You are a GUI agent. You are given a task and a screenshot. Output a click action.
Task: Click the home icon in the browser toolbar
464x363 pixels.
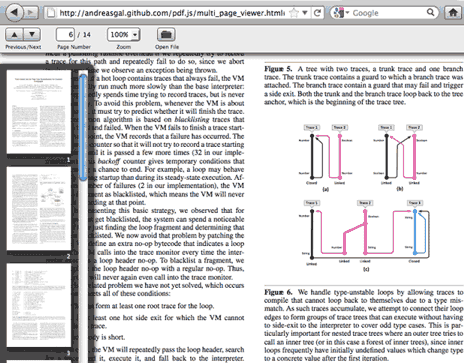pos(453,13)
